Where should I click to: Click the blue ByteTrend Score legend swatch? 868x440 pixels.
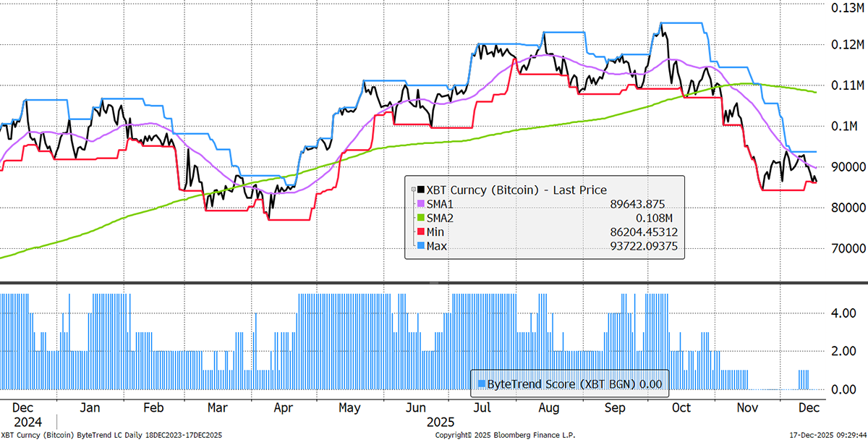point(480,384)
